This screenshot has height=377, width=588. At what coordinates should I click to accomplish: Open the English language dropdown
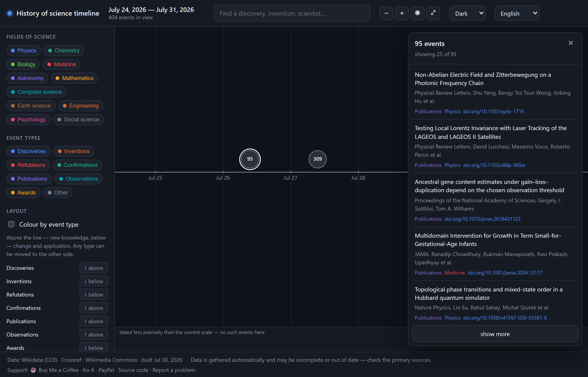[517, 13]
